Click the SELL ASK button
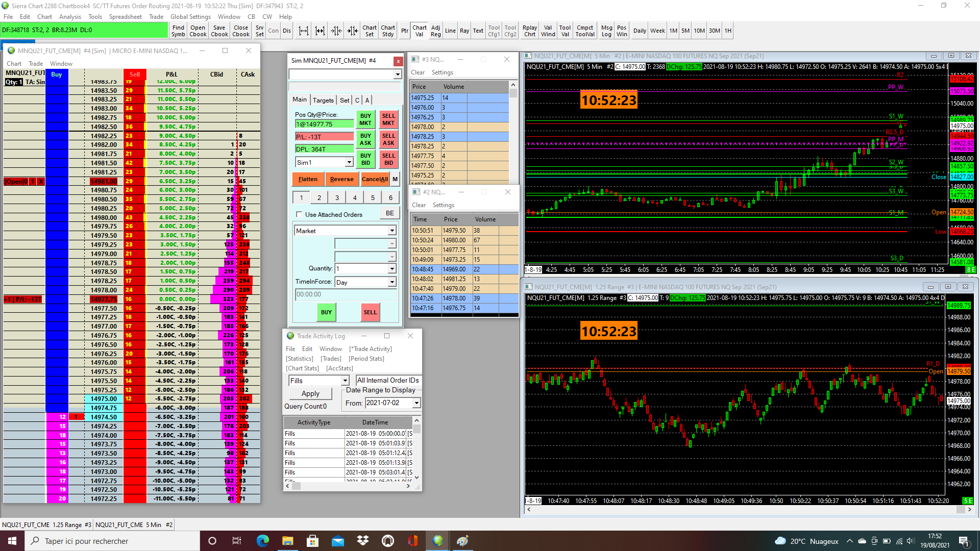The image size is (980, 551). [x=388, y=139]
